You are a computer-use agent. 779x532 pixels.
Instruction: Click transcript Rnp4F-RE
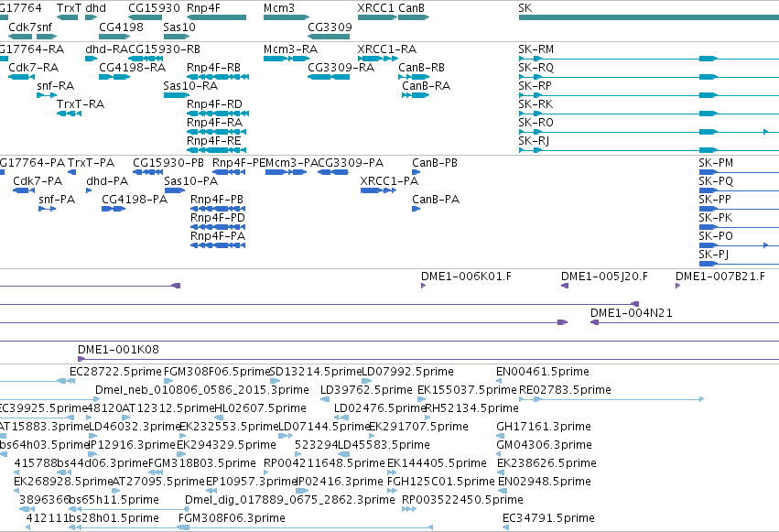(x=213, y=141)
